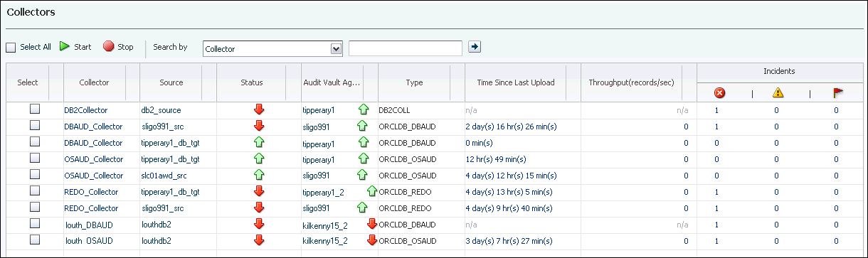Image resolution: width=868 pixels, height=258 pixels.
Task: Open kilkenny15_2 agent link in louth_OSAUD row
Action: 325,241
